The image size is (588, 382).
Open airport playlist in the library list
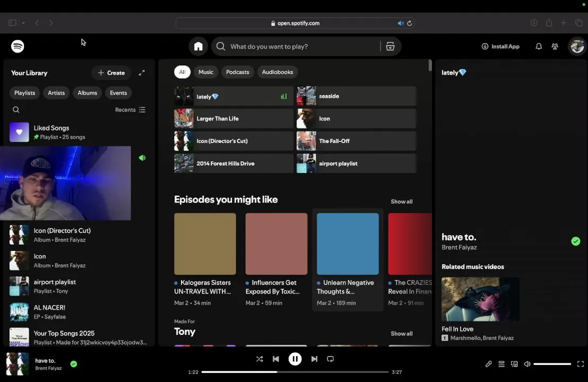point(79,286)
